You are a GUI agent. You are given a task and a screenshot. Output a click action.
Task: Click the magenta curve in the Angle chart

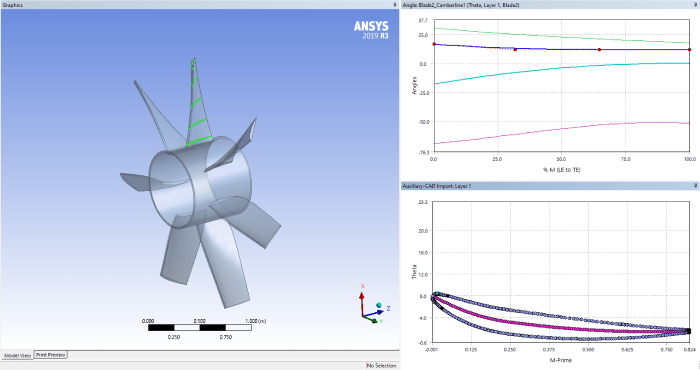[x=561, y=129]
